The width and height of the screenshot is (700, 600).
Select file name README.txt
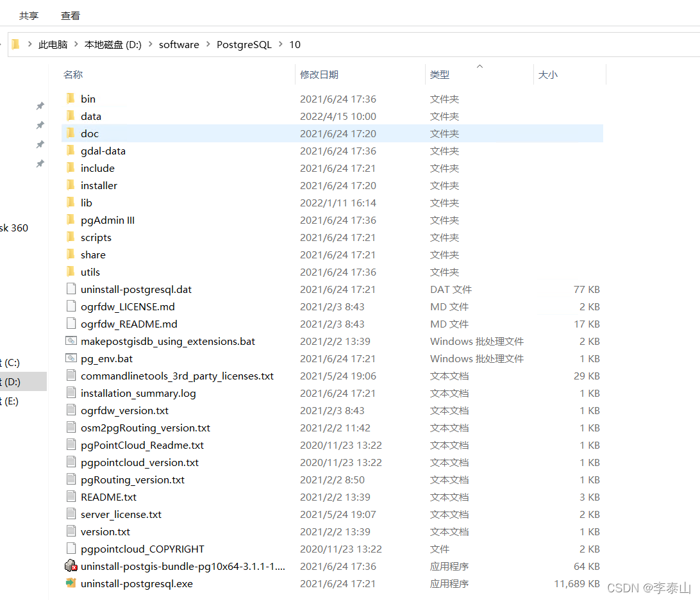(108, 497)
